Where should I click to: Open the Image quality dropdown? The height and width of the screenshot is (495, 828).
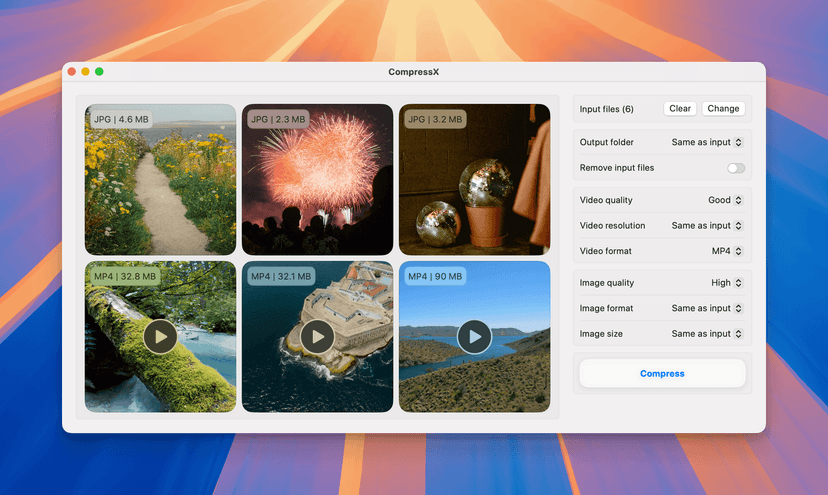727,283
